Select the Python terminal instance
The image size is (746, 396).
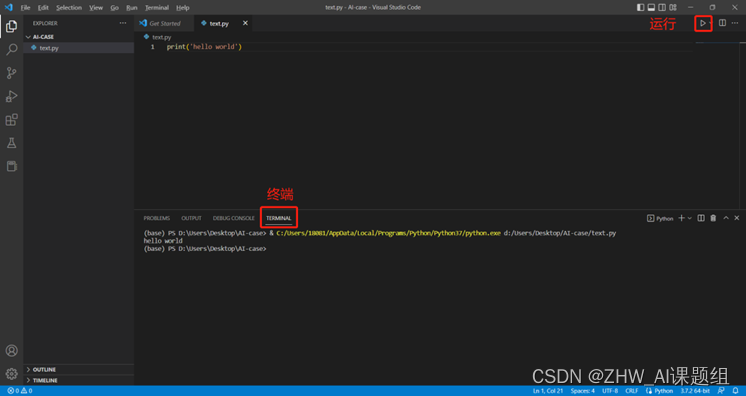[660, 218]
